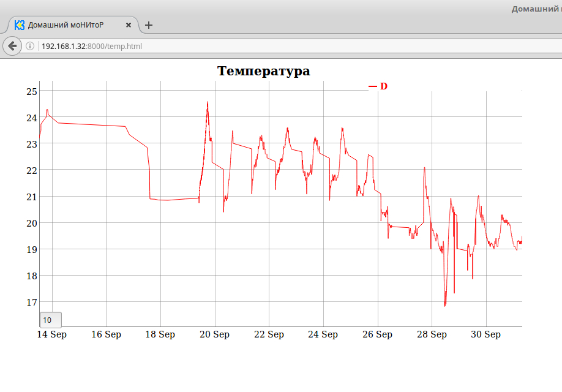Screen dimensions: 562x392
Task: Close the Домашний моНИтоР tab
Action: point(129,25)
